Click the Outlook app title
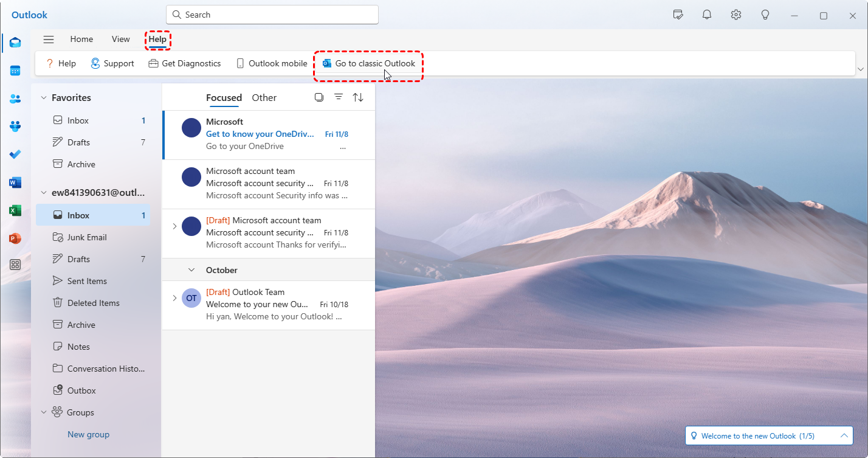868x458 pixels. point(29,15)
